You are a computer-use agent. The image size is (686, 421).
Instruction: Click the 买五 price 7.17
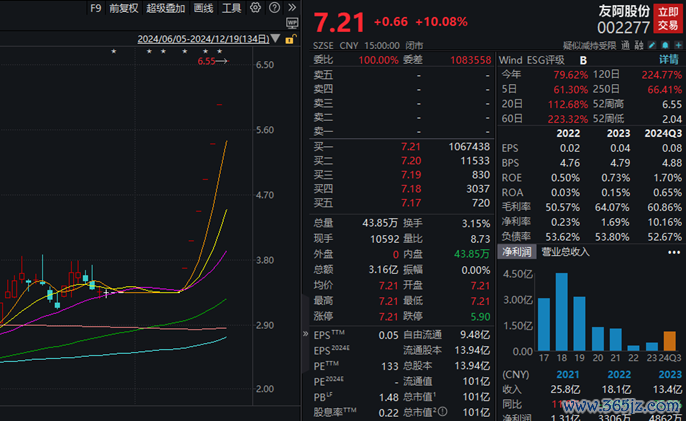pyautogui.click(x=411, y=203)
